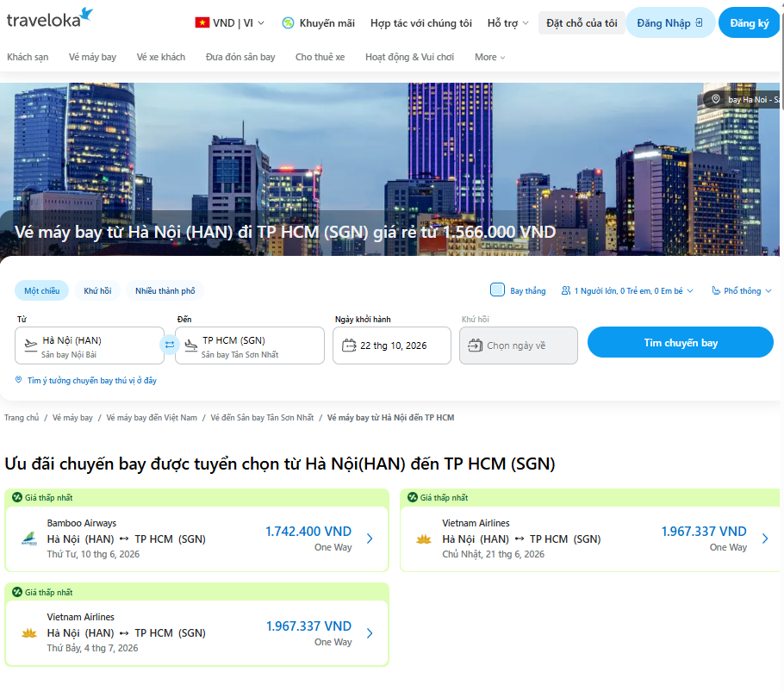Open the Vé xe khách tab
The image size is (784, 691).
161,57
